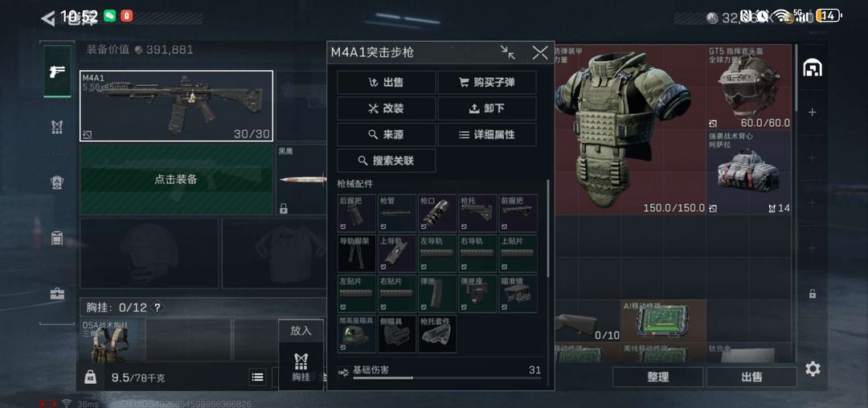Click the chest rig help question mark

click(158, 308)
